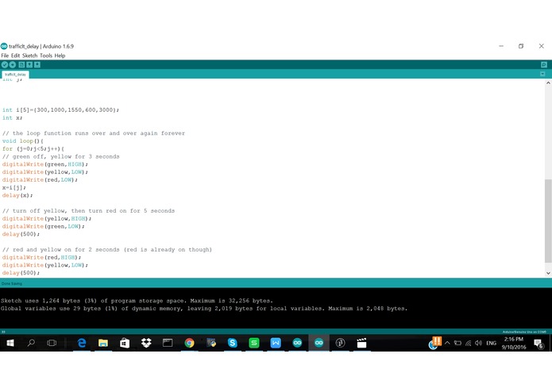Viewport: 552px width, 392px height.
Task: Launch Microsoft Edge from the taskbar
Action: pos(82,343)
